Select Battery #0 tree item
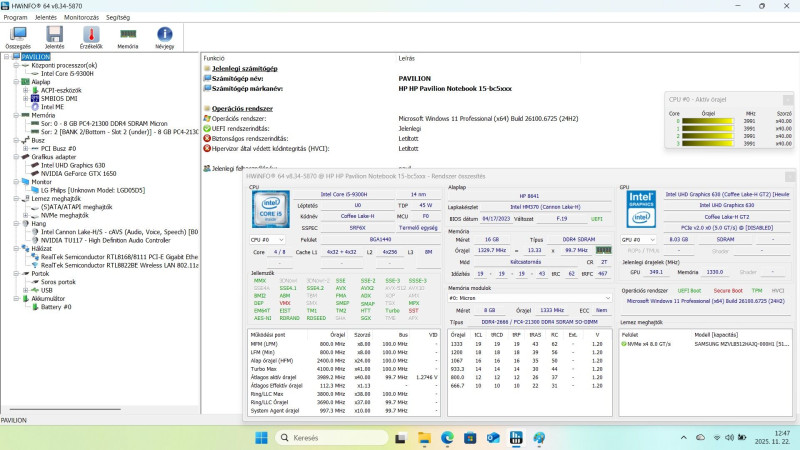Viewport: 800px width, 450px height. pos(56,307)
